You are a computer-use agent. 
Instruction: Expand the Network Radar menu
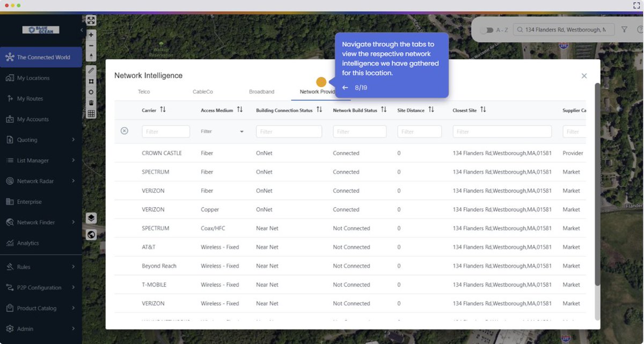pyautogui.click(x=73, y=181)
